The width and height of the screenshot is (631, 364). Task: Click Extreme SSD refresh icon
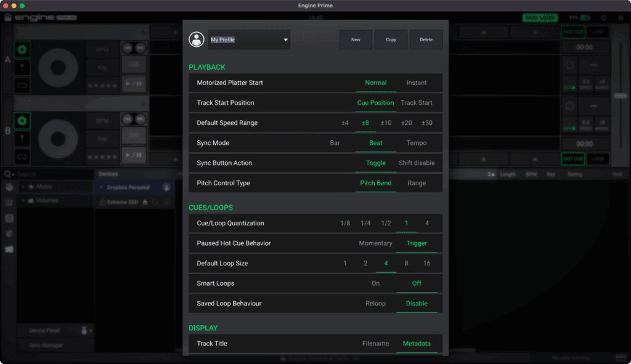pyautogui.click(x=155, y=202)
